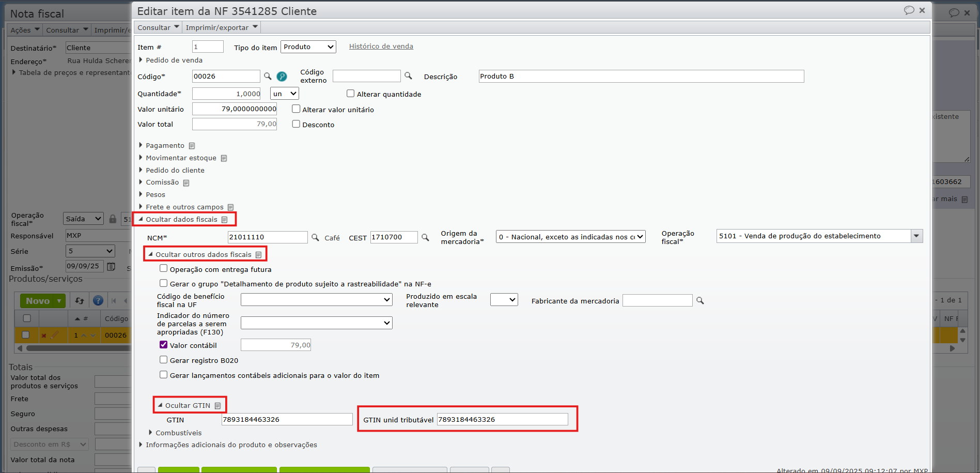Check Operação com entrega futura

(163, 268)
